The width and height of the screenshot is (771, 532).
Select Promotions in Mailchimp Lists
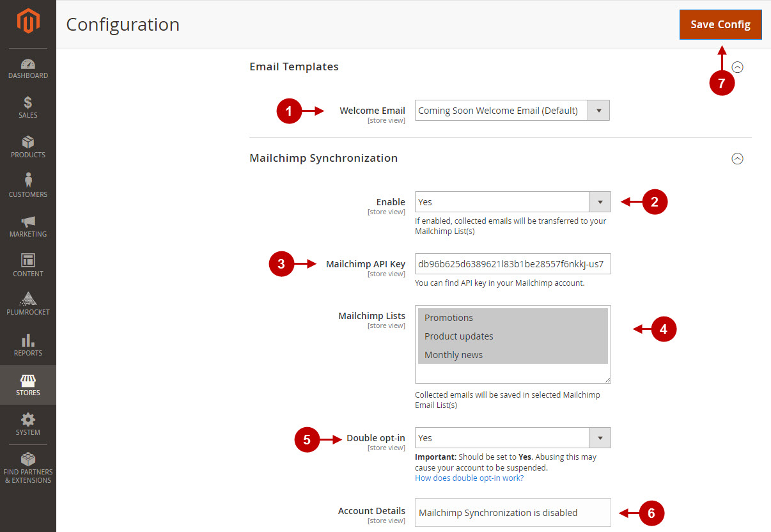pos(513,318)
